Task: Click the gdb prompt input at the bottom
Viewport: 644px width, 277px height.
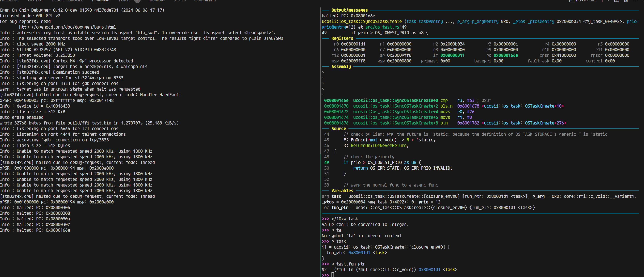Action: click(332, 275)
